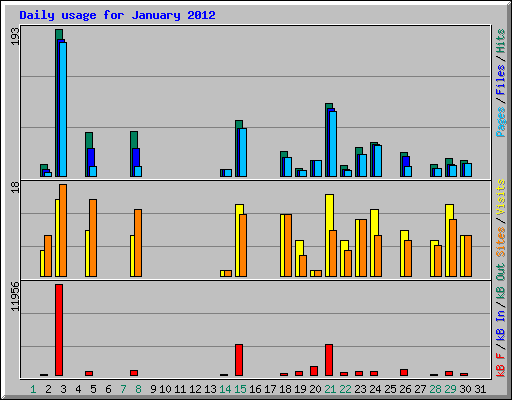Click the 11956 y-axis maximum label

(15, 297)
